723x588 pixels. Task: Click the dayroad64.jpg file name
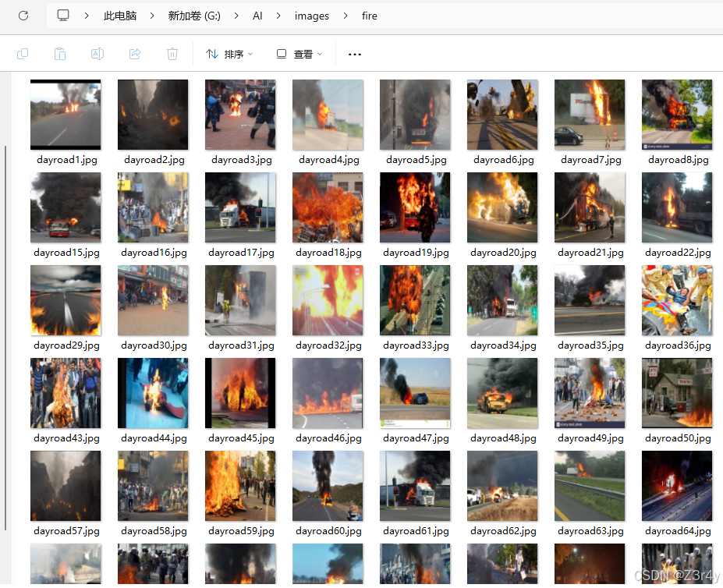point(678,531)
